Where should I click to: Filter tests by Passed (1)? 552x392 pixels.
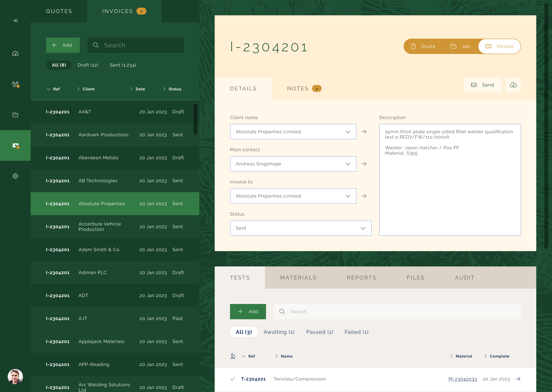320,332
